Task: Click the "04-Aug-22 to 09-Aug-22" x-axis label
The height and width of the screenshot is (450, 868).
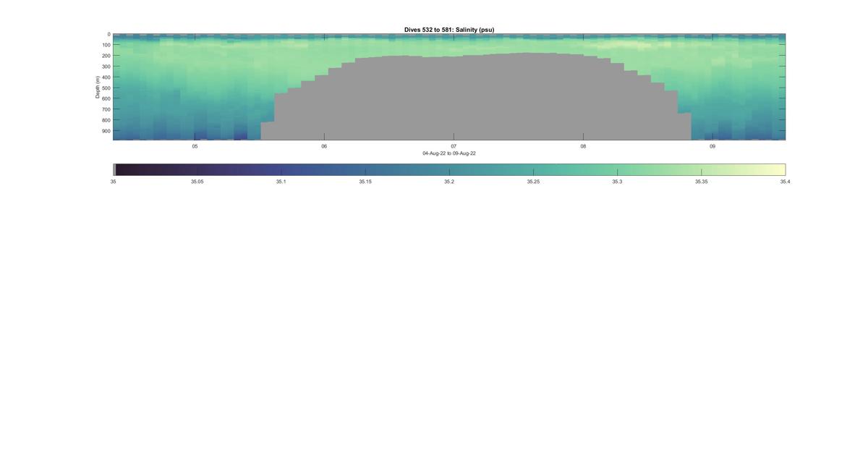Action: (449, 153)
